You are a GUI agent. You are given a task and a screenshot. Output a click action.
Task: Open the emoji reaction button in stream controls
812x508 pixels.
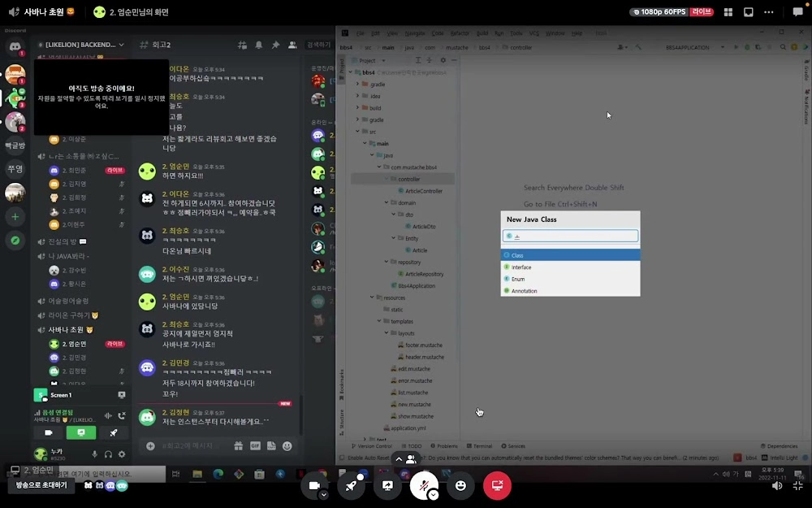460,486
